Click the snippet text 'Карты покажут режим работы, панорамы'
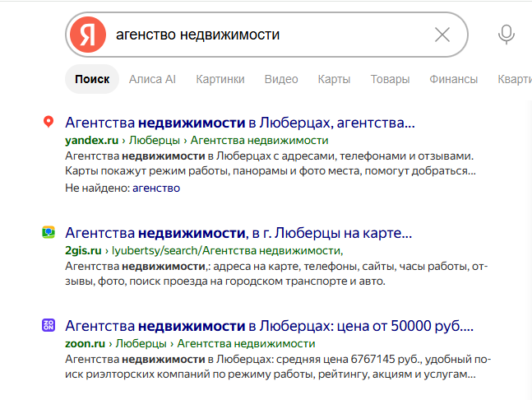This screenshot has height=400, width=532. (x=176, y=171)
